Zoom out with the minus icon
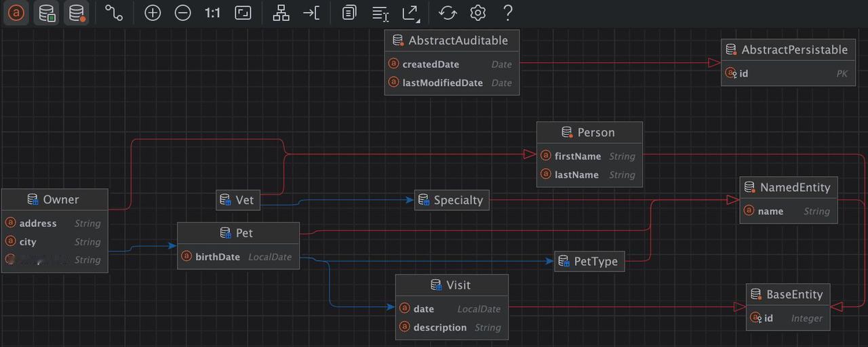The height and width of the screenshot is (347, 868). (182, 13)
